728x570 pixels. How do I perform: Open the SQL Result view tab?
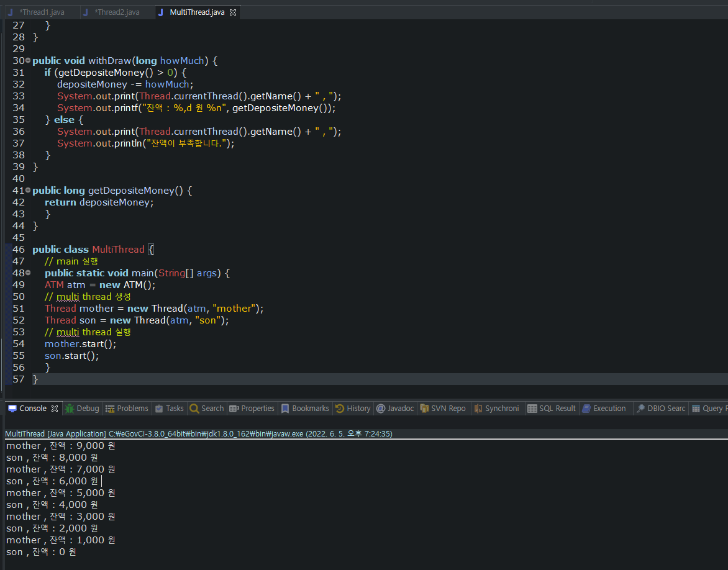552,409
